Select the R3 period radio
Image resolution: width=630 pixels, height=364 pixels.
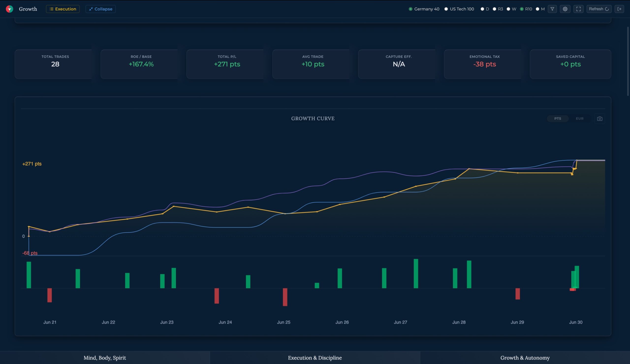(x=494, y=9)
